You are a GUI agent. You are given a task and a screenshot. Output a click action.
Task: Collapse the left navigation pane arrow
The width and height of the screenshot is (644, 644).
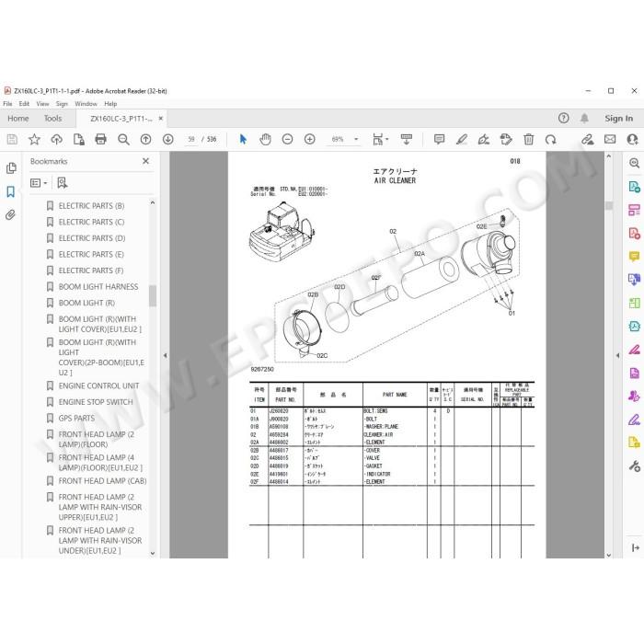point(165,356)
